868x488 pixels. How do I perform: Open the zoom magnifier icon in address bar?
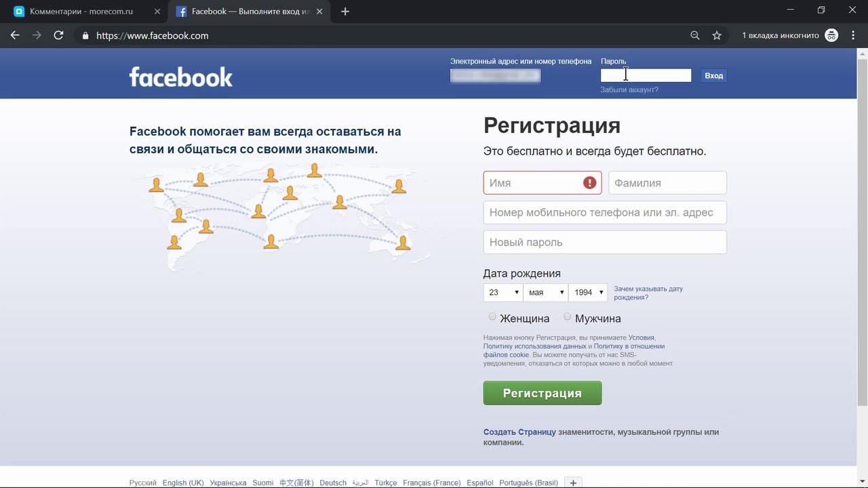[695, 35]
